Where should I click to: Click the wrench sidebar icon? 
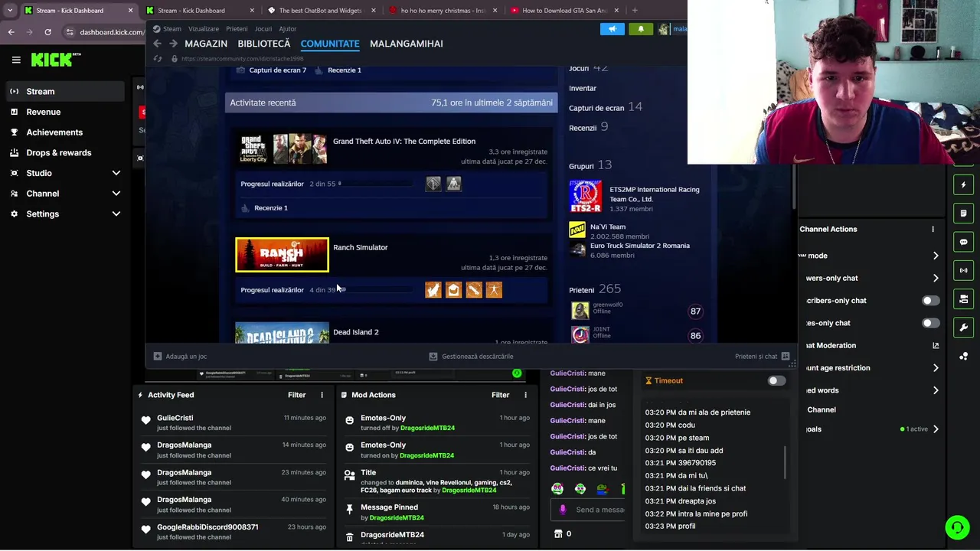pos(964,328)
